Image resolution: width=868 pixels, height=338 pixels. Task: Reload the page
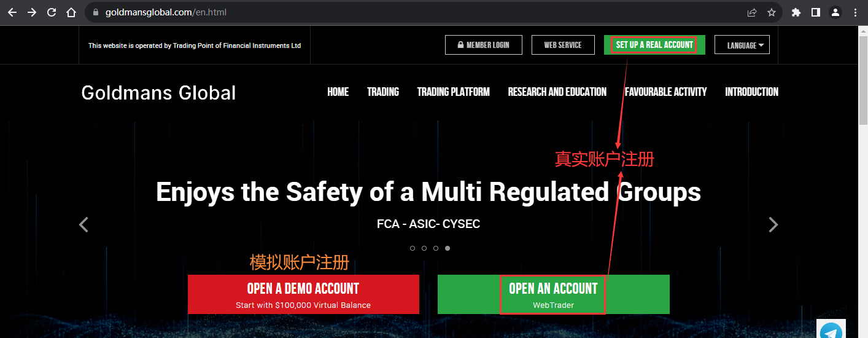[x=52, y=12]
